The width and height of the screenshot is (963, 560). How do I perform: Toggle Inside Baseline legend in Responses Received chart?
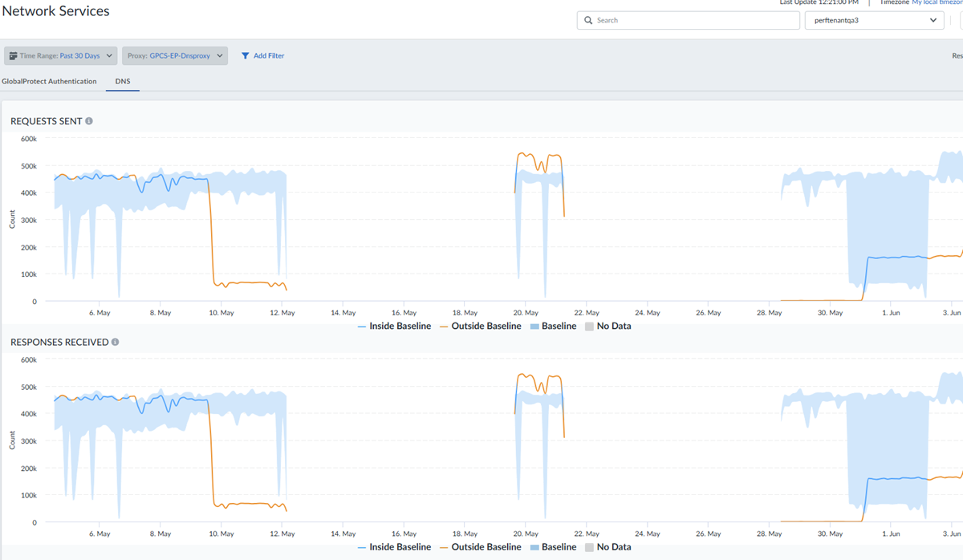tap(394, 547)
